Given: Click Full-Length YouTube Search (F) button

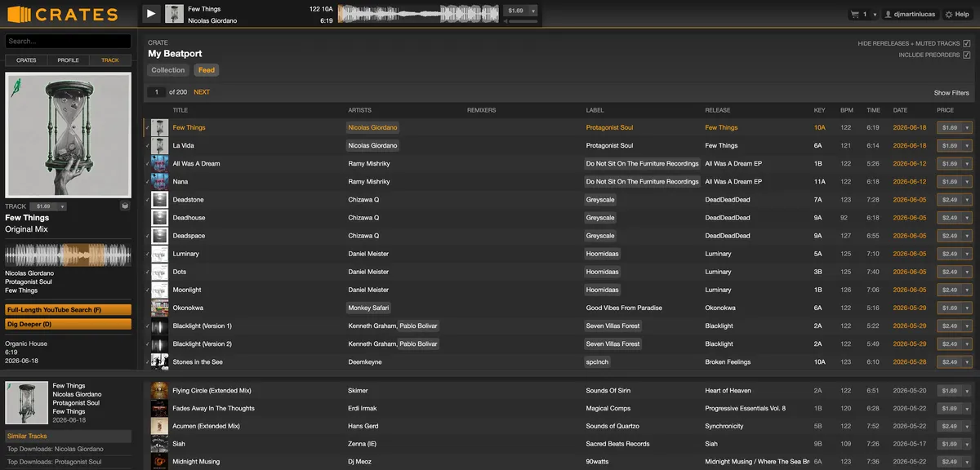Looking at the screenshot, I should (x=68, y=310).
